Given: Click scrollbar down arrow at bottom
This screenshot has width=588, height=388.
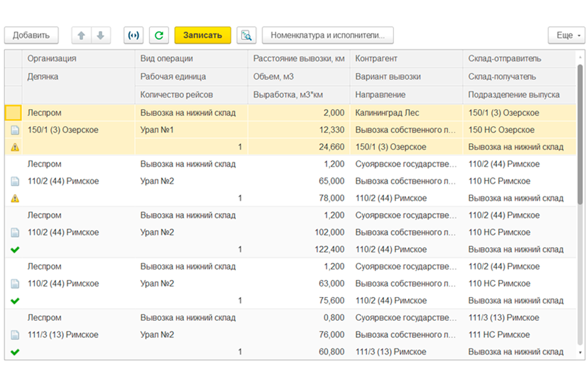Looking at the screenshot, I should click(580, 352).
